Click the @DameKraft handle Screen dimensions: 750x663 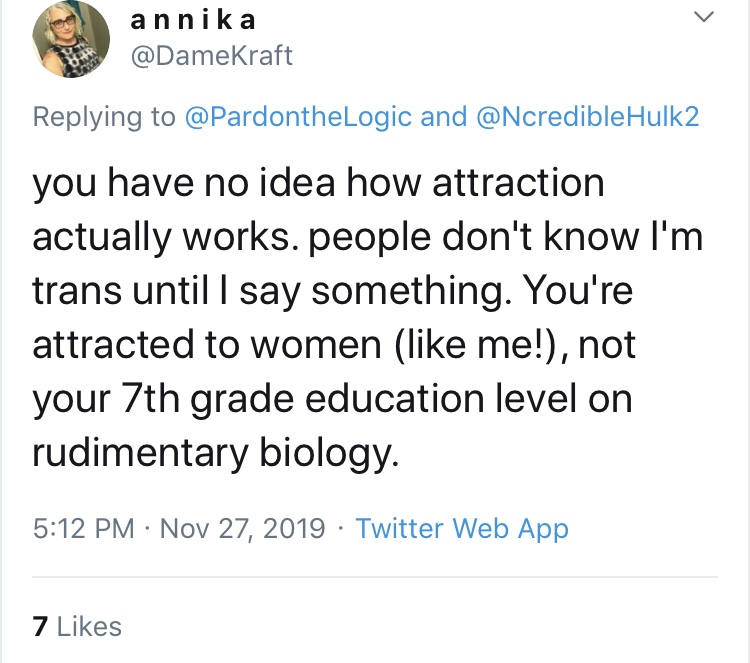211,55
